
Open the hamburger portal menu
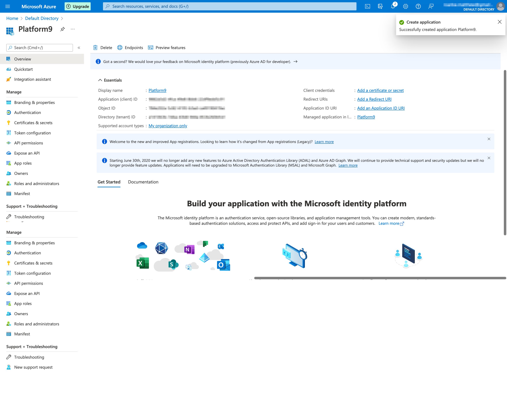pyautogui.click(x=8, y=7)
